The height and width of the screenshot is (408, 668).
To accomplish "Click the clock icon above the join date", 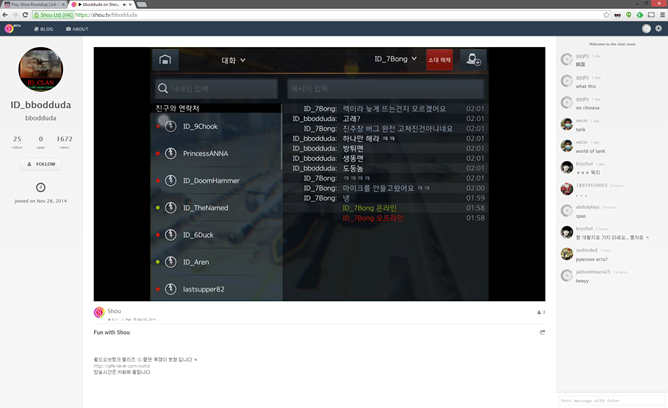I will [x=40, y=187].
